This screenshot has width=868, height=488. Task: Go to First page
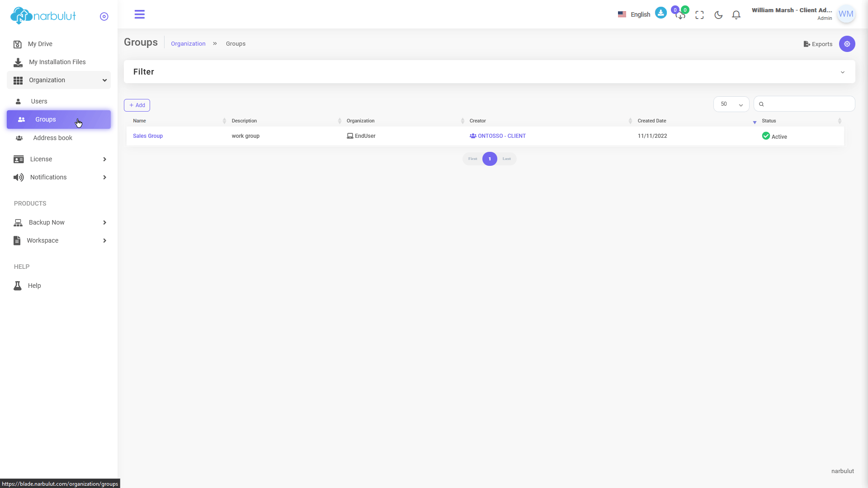click(x=472, y=159)
